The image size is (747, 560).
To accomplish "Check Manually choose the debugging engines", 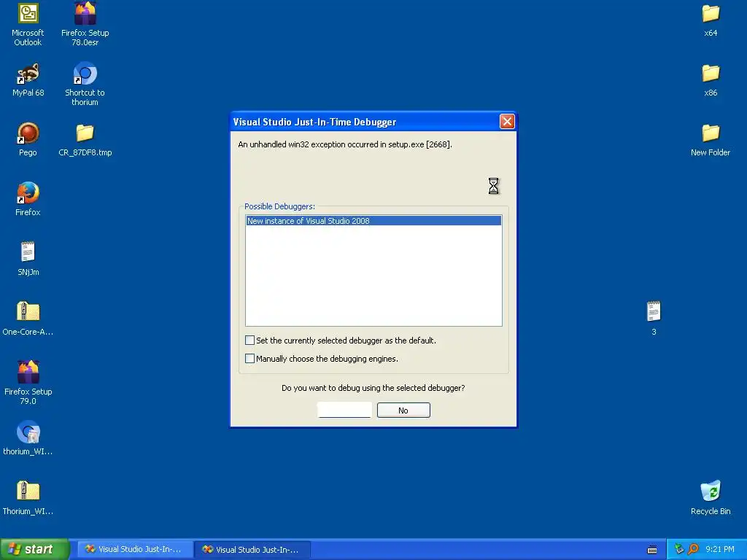I will pyautogui.click(x=249, y=359).
